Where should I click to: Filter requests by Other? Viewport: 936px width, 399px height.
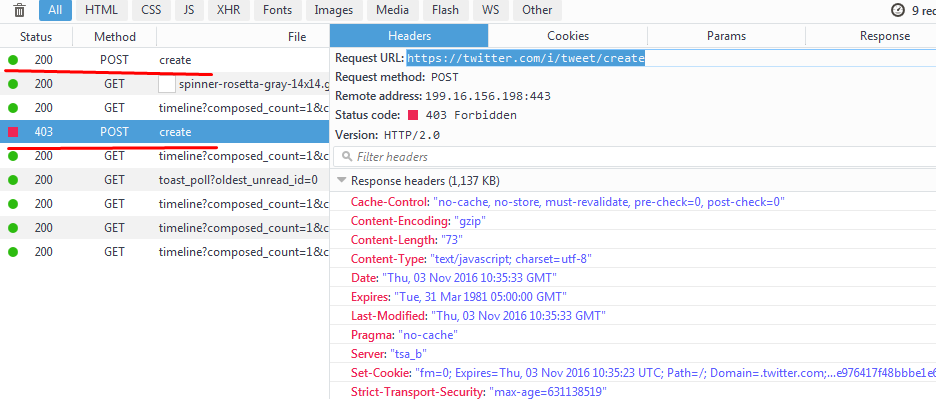tap(537, 10)
